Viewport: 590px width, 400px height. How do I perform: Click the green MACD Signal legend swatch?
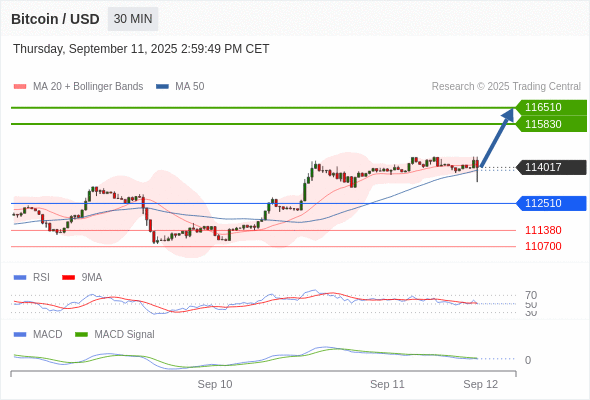(81, 334)
